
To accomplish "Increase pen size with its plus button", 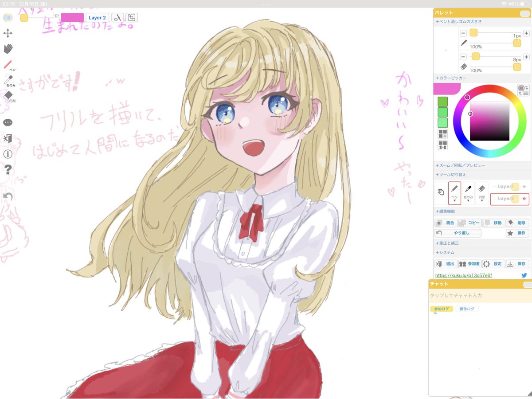I will click(526, 33).
